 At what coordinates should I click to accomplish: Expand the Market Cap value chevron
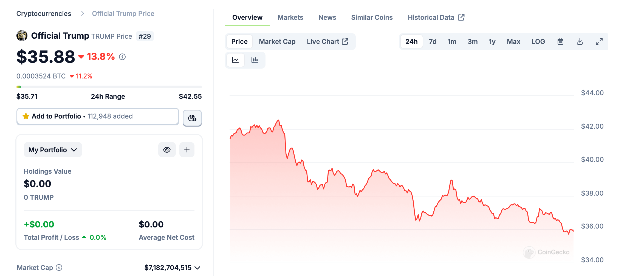coord(197,268)
